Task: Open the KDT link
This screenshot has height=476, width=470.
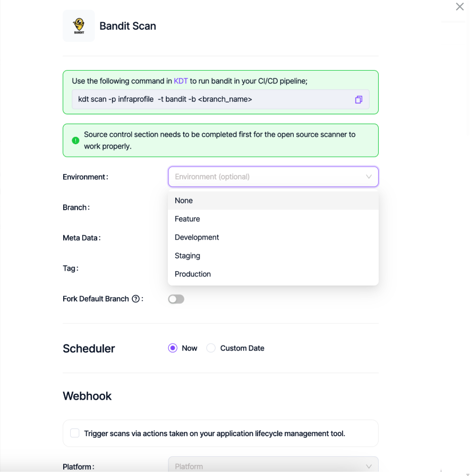Action: [x=181, y=81]
